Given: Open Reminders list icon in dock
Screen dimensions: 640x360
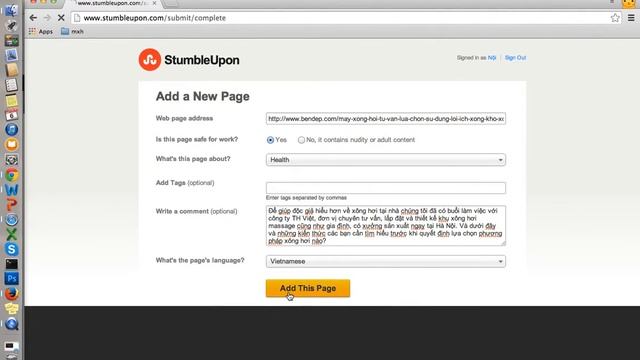Looking at the screenshot, I should tap(11, 85).
